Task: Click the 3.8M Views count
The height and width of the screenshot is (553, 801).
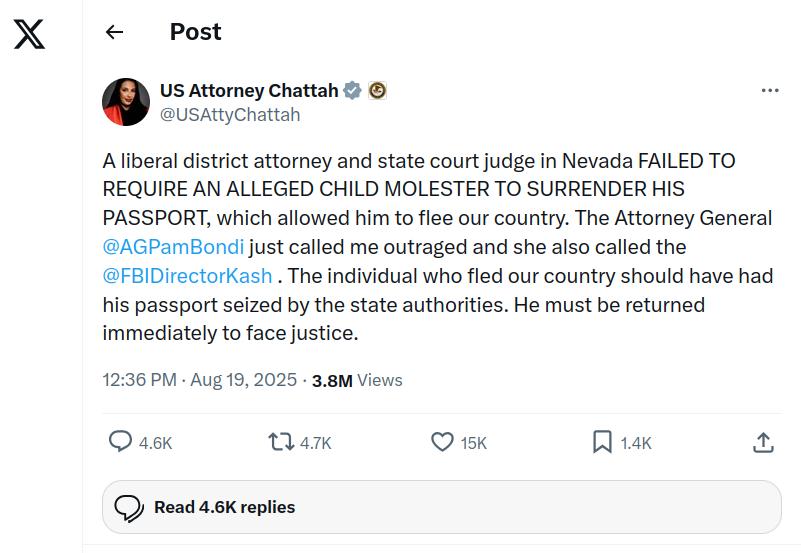Action: [x=357, y=380]
